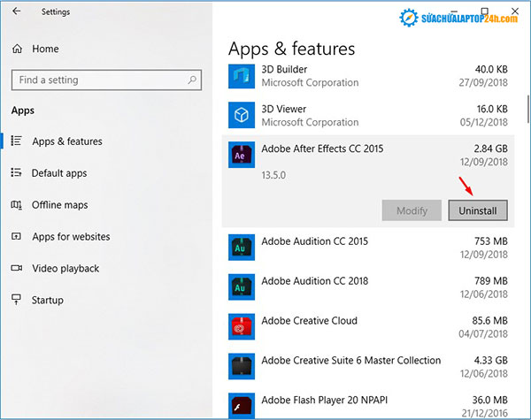Select Adobe Creative Cloud name
The width and height of the screenshot is (531, 420).
[x=309, y=320]
